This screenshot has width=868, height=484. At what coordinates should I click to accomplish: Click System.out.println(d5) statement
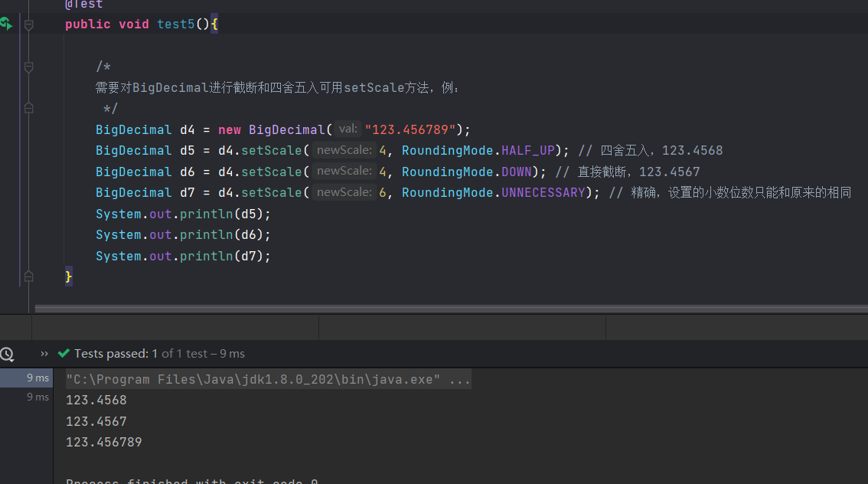183,214
